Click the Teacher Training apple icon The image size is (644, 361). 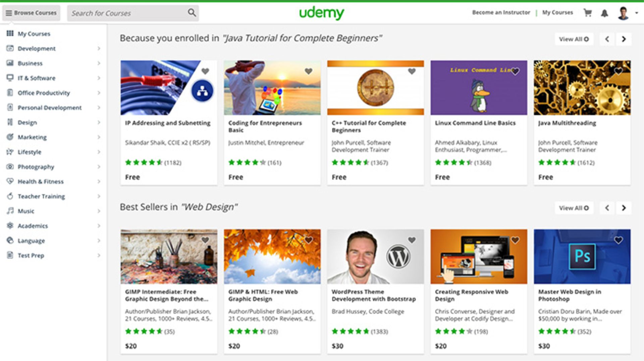[x=10, y=196]
